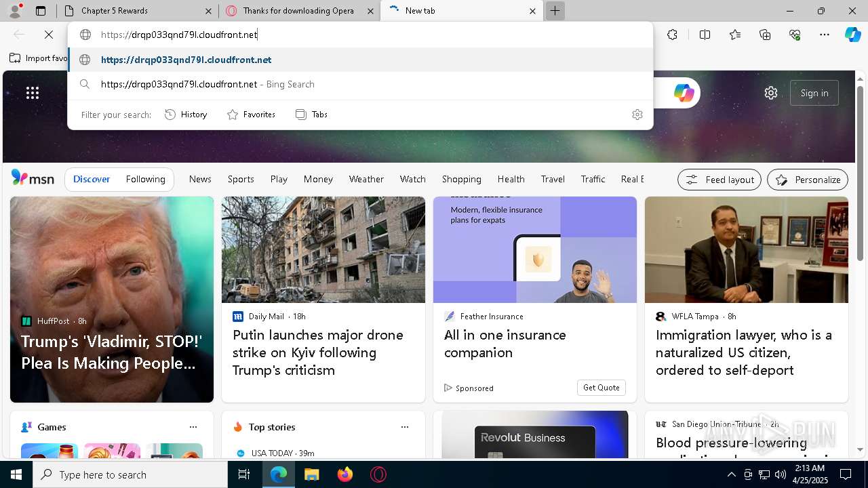868x488 pixels.
Task: Open Feed layout options
Action: (x=719, y=180)
